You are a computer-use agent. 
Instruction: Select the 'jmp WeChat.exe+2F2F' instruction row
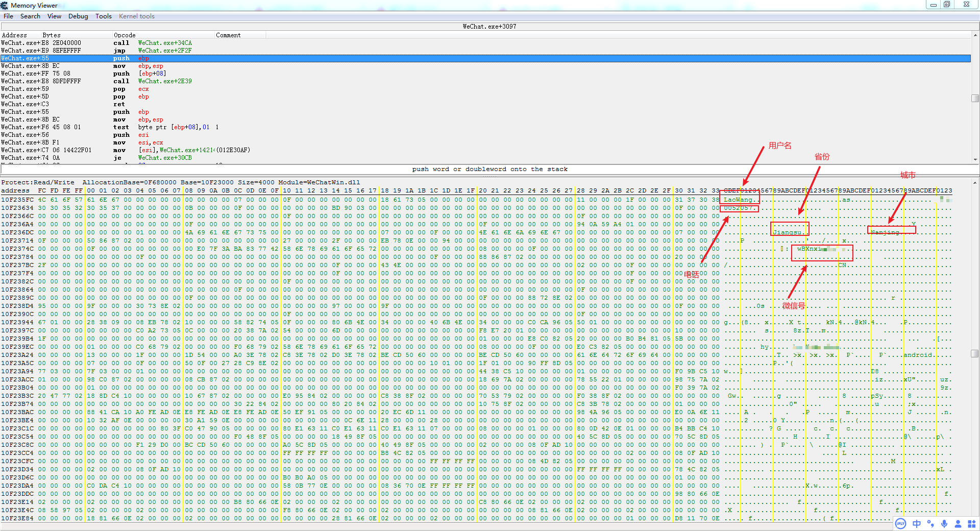485,51
